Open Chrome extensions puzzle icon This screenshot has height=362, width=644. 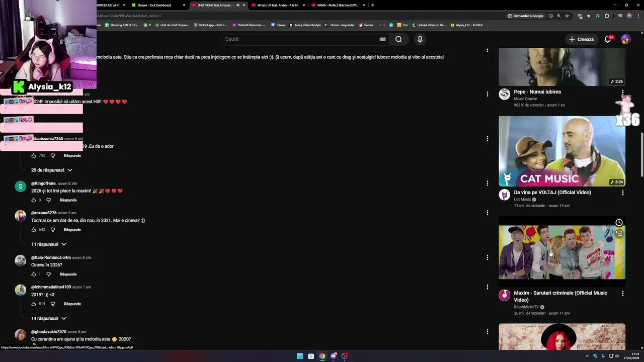click(x=607, y=16)
